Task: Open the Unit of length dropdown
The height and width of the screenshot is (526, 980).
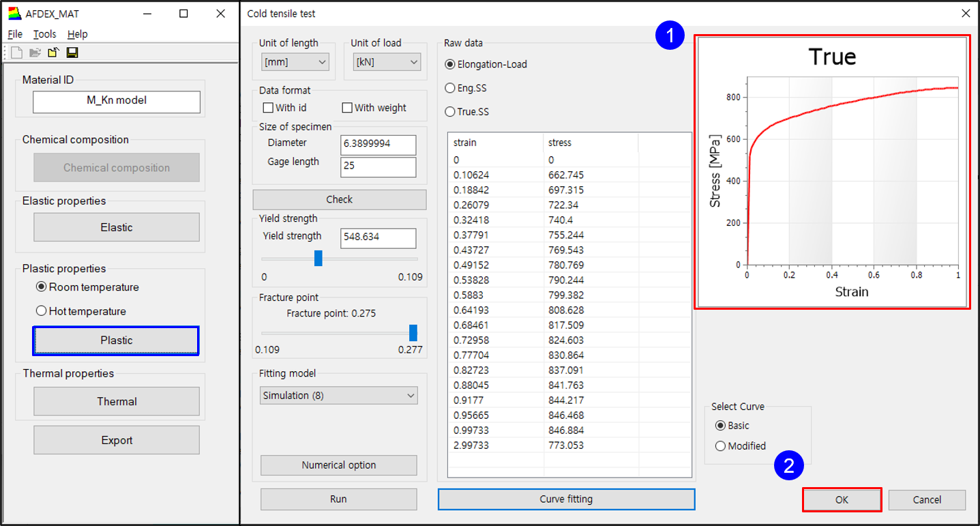Action: point(294,62)
